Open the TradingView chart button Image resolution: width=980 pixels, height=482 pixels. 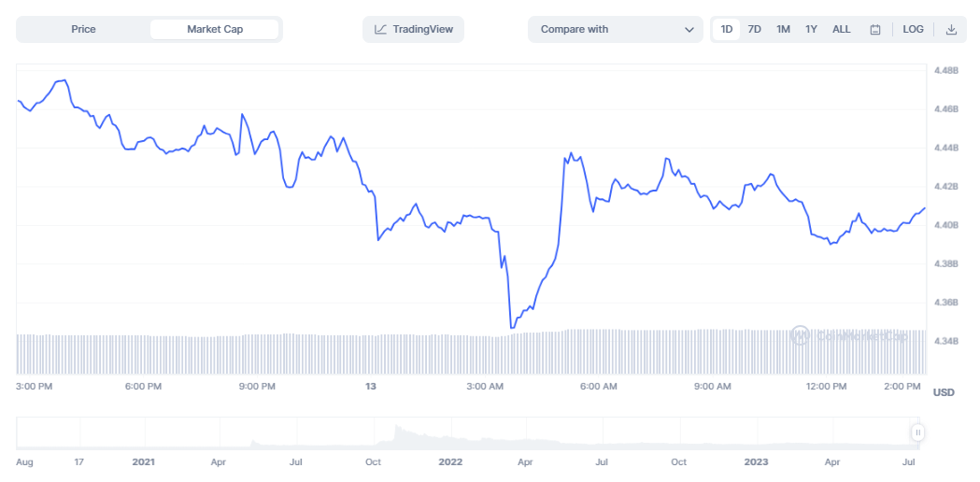(x=413, y=30)
